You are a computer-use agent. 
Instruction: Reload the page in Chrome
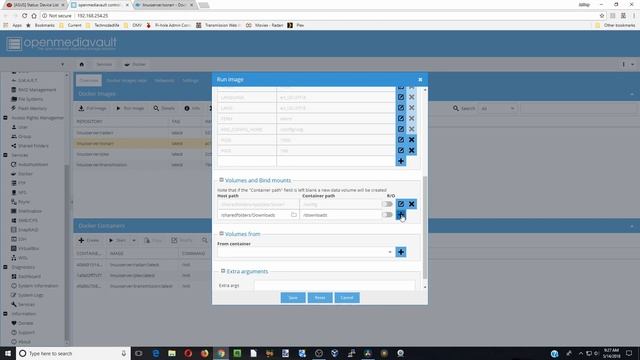click(x=24, y=16)
